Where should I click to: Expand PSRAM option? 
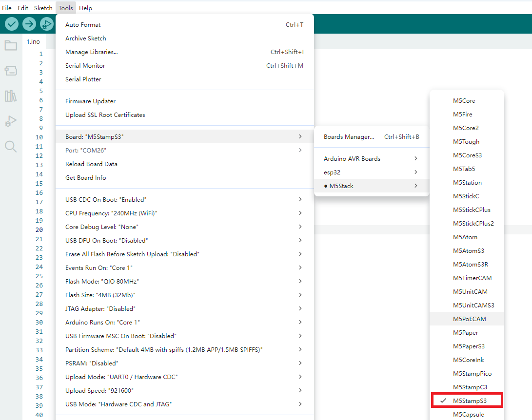coord(185,363)
